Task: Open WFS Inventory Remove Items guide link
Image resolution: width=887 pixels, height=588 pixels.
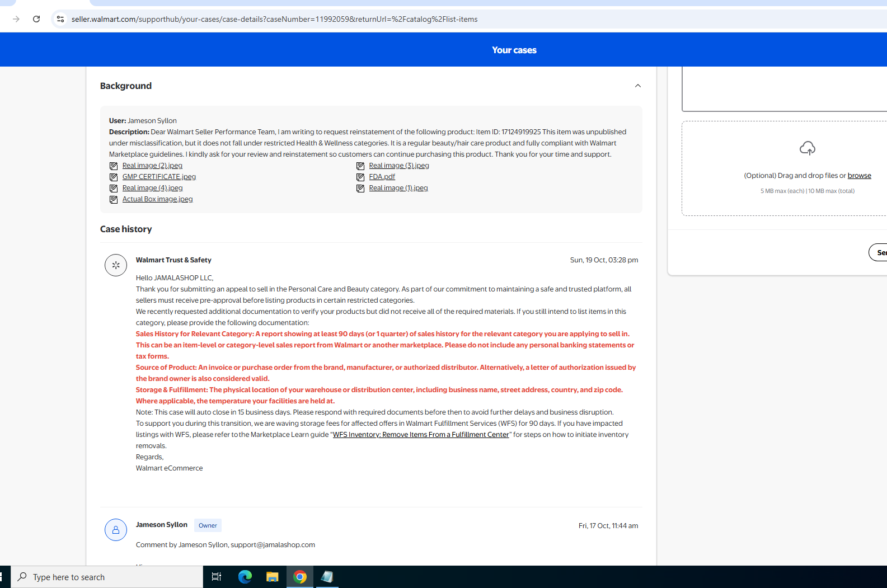Action: click(x=421, y=435)
